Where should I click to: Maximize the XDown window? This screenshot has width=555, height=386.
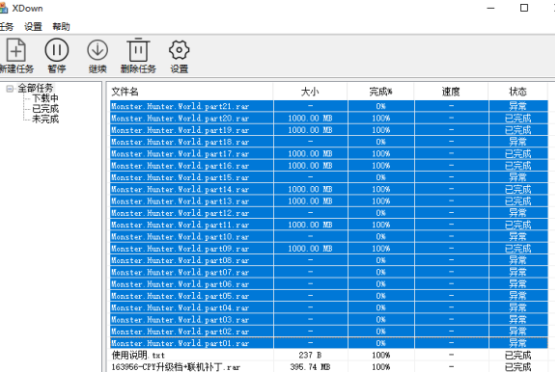point(524,8)
